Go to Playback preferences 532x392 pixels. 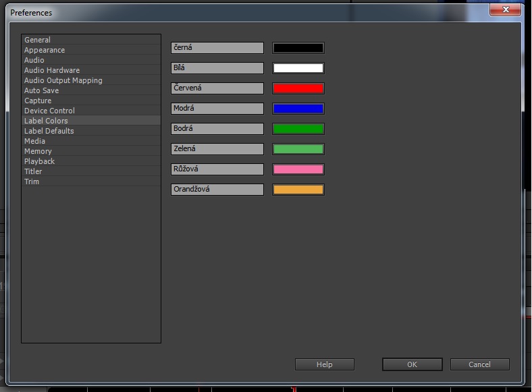(x=91, y=161)
